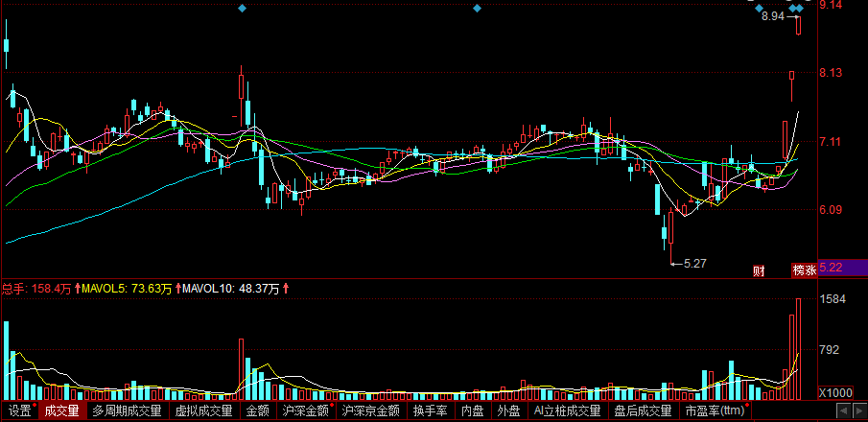
Task: Click the MAVOL5: 73.63万 readout
Action: (x=127, y=289)
